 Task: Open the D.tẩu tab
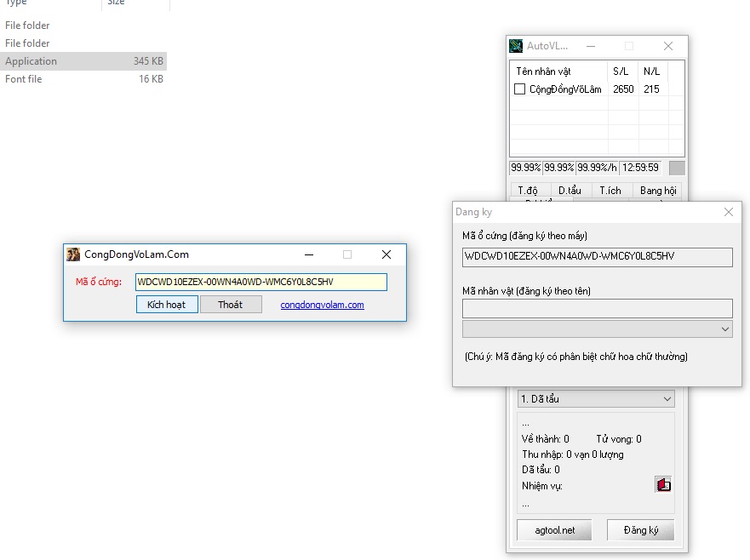pyautogui.click(x=570, y=191)
